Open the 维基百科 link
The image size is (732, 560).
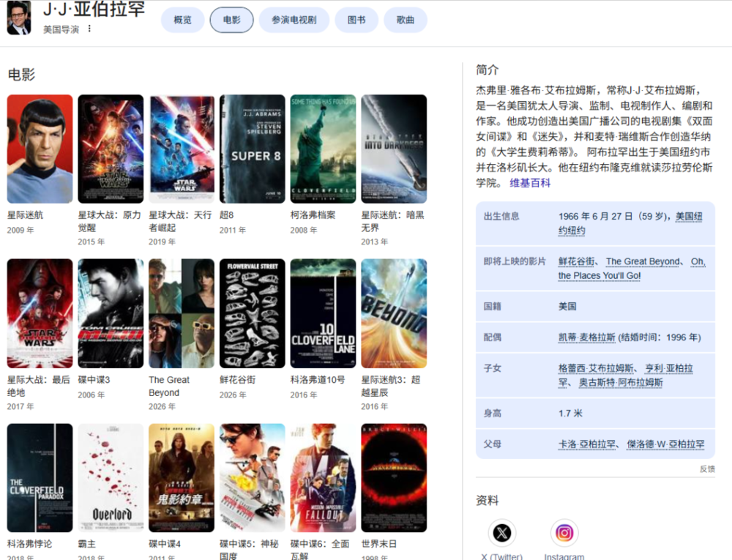click(x=530, y=183)
